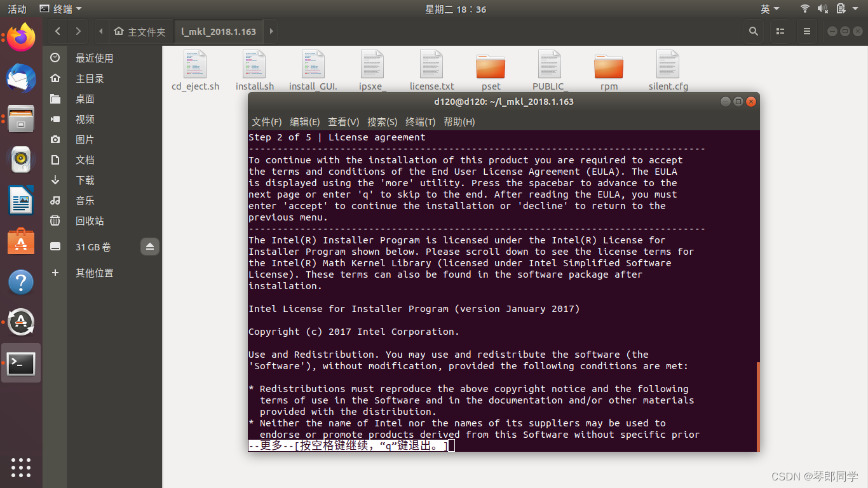Click the terminal title bar
868x488 pixels.
[x=503, y=102]
